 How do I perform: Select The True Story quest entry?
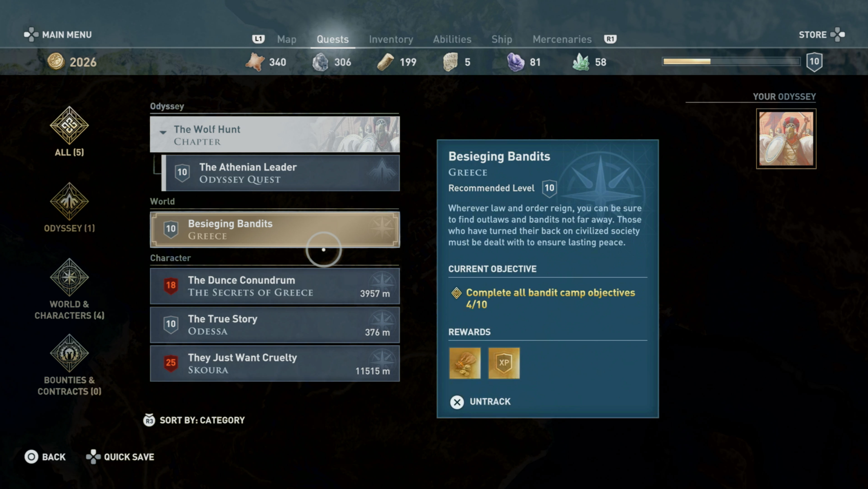[274, 324]
